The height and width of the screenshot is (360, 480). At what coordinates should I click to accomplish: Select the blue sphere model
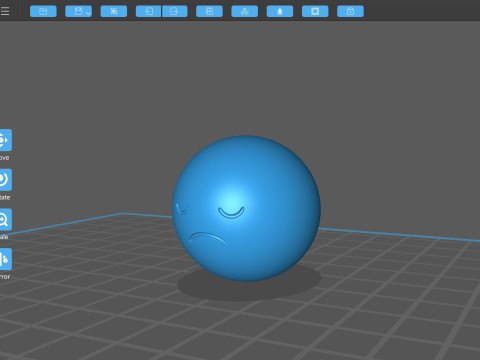click(x=246, y=208)
